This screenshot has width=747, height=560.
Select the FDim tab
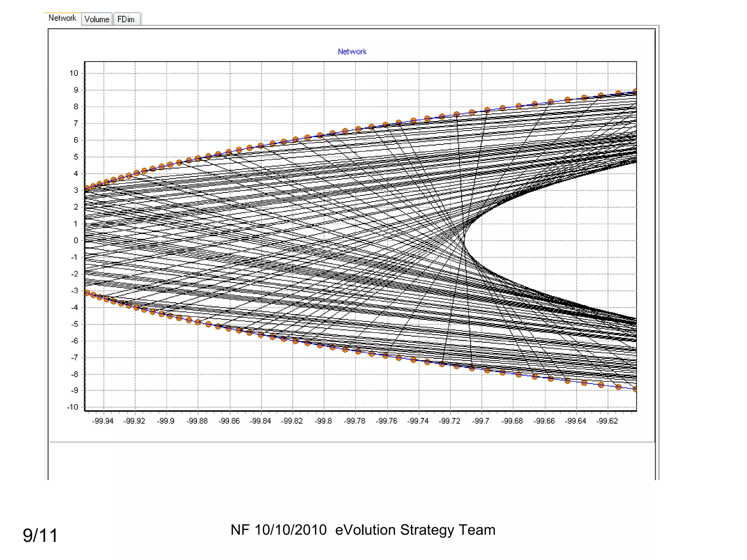[x=126, y=19]
